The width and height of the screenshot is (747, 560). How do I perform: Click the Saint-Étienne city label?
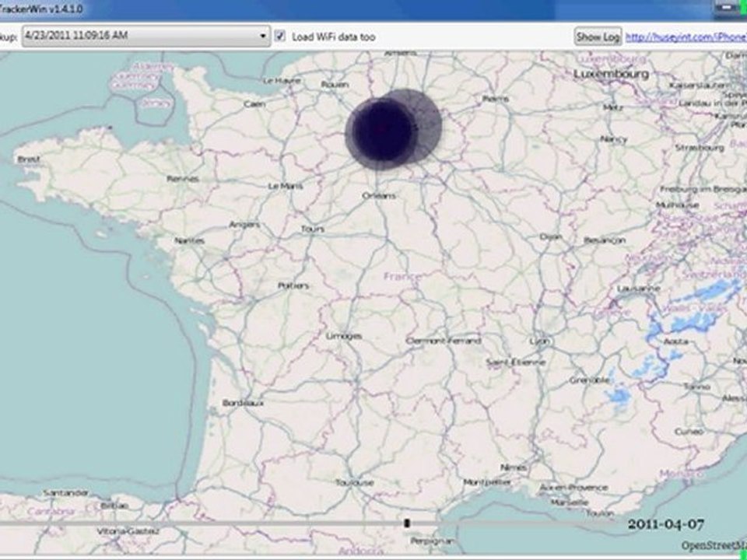click(x=515, y=362)
